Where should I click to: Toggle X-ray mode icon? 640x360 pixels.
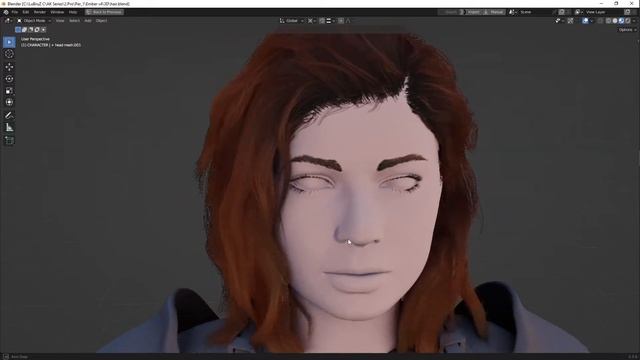600,21
